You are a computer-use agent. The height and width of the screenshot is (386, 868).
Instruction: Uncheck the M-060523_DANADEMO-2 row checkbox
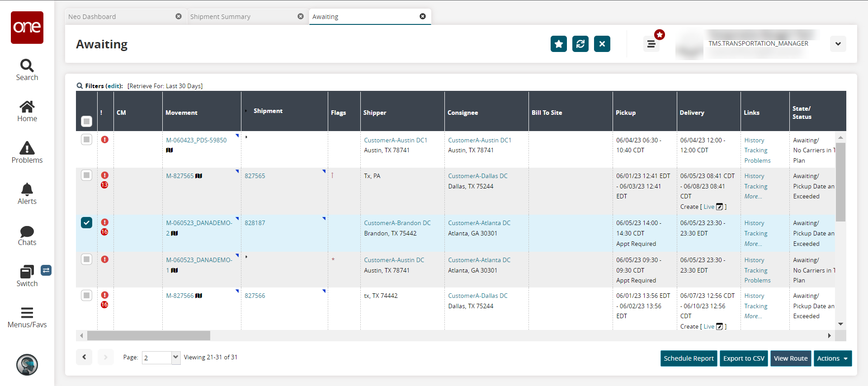[86, 222]
